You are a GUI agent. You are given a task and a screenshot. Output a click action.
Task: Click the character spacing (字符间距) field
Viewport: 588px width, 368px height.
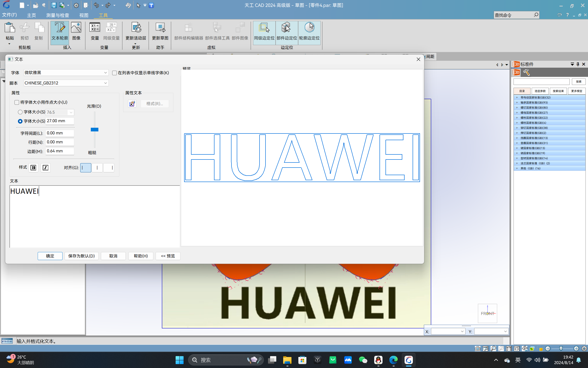60,133
